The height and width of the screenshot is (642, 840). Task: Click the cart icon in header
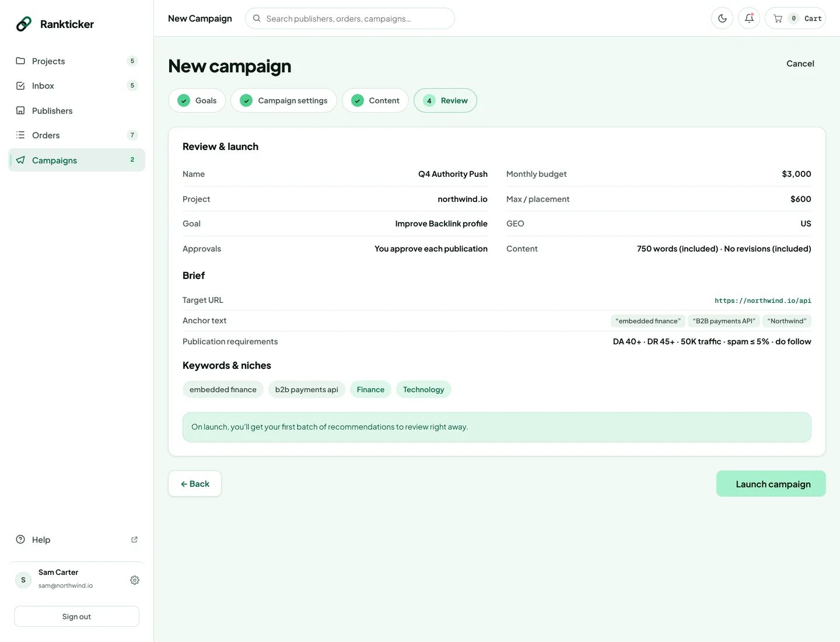pos(778,19)
